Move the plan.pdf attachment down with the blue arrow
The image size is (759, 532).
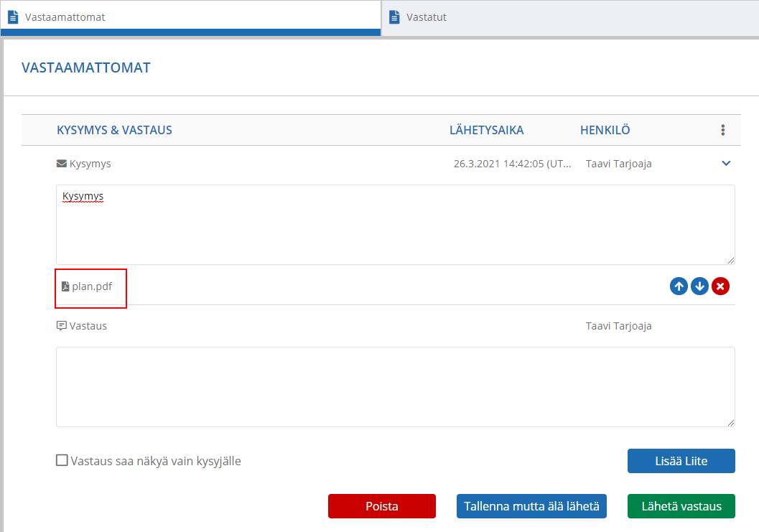pyautogui.click(x=699, y=286)
